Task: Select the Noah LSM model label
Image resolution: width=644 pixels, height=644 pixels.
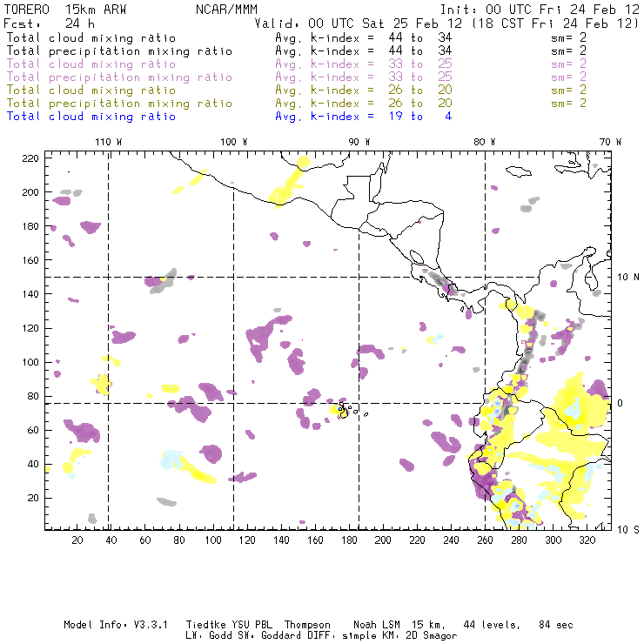Action: [379, 625]
